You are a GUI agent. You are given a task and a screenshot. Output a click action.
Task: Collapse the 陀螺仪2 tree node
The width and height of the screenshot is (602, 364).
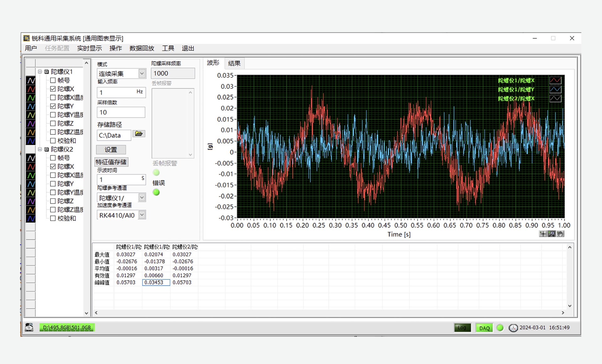pyautogui.click(x=40, y=149)
